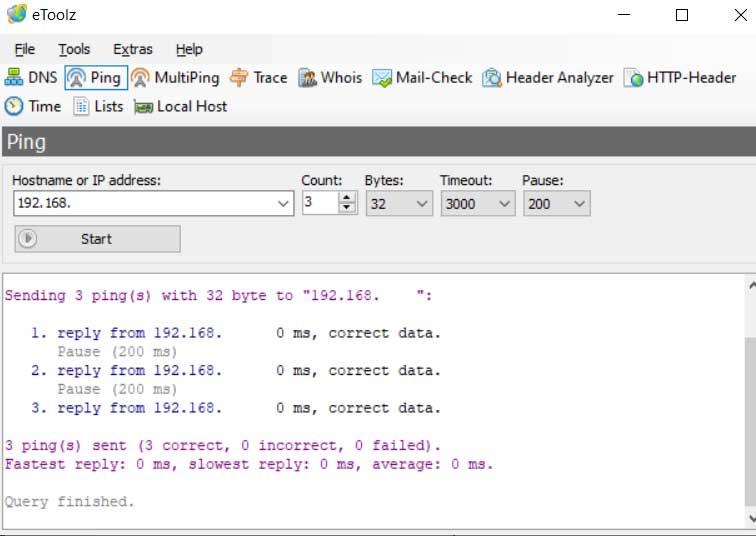The image size is (756, 536).
Task: Open the HTTP-Header tool
Action: 680,78
